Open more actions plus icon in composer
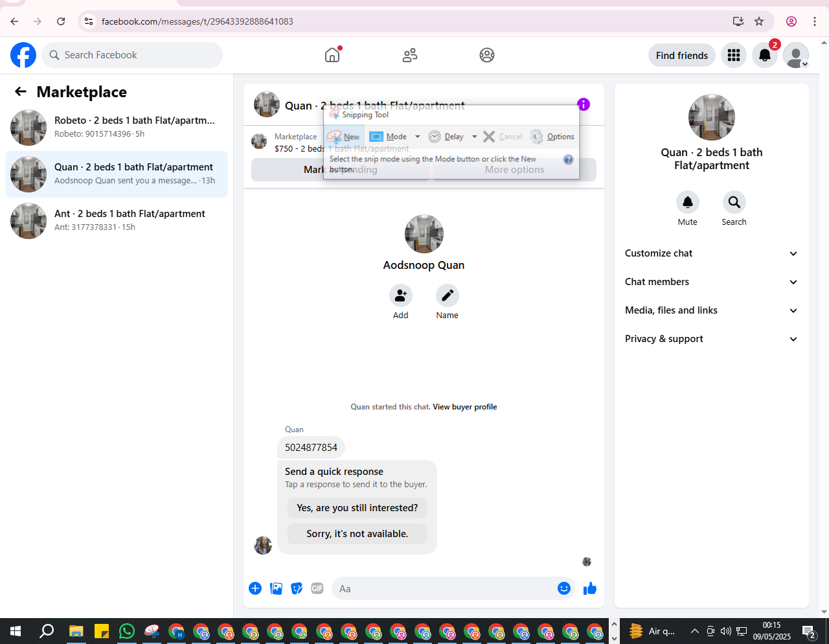This screenshot has height=644, width=829. pos(255,588)
